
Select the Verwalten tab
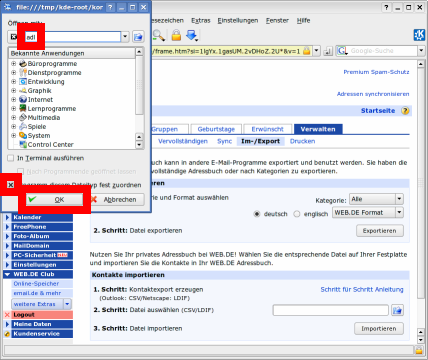pos(318,129)
